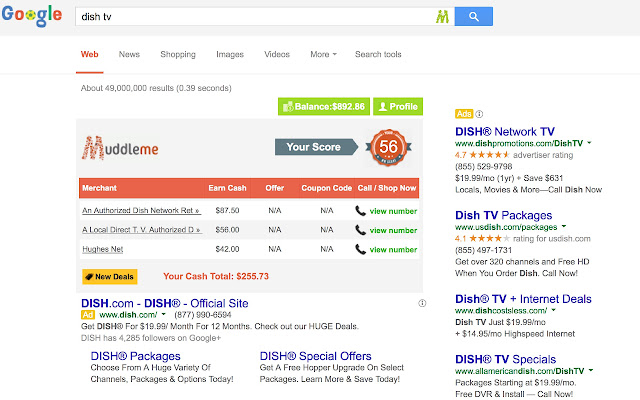Click view number for Hughes Net
The image size is (640, 400).
click(393, 249)
